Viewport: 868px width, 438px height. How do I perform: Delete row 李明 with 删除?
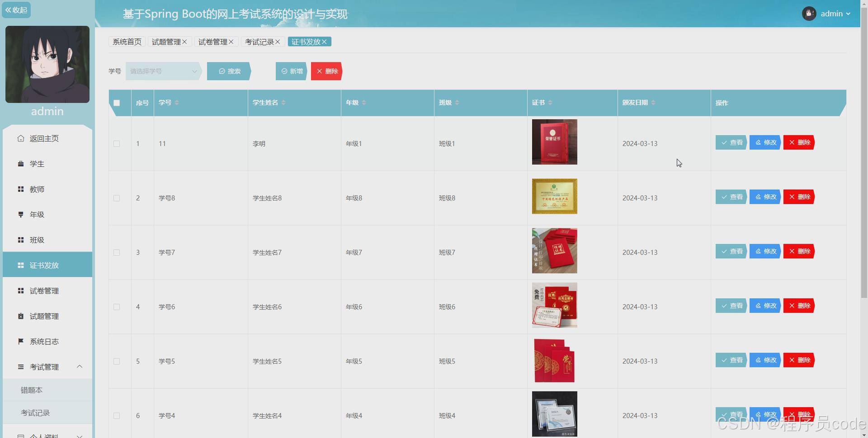pos(799,143)
